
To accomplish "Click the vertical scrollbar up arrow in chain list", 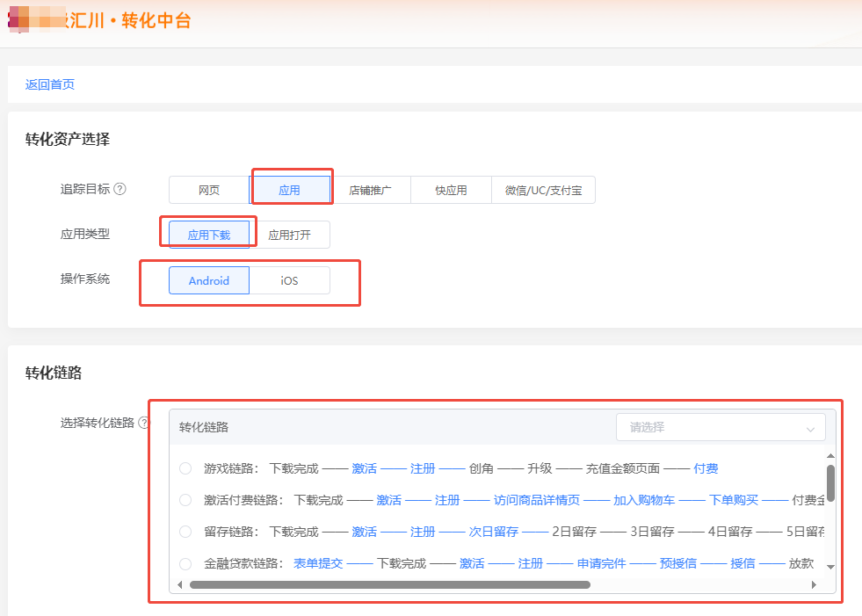I will click(830, 456).
